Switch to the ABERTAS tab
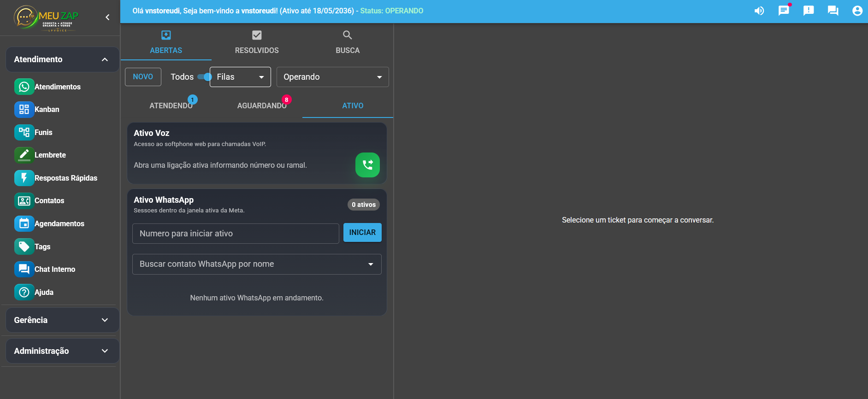This screenshot has width=868, height=399. [x=166, y=42]
